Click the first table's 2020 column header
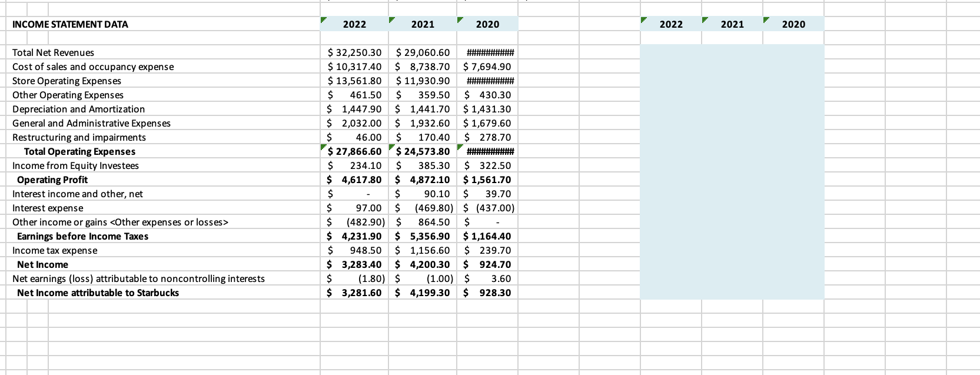Image resolution: width=980 pixels, height=375 pixels. click(487, 24)
